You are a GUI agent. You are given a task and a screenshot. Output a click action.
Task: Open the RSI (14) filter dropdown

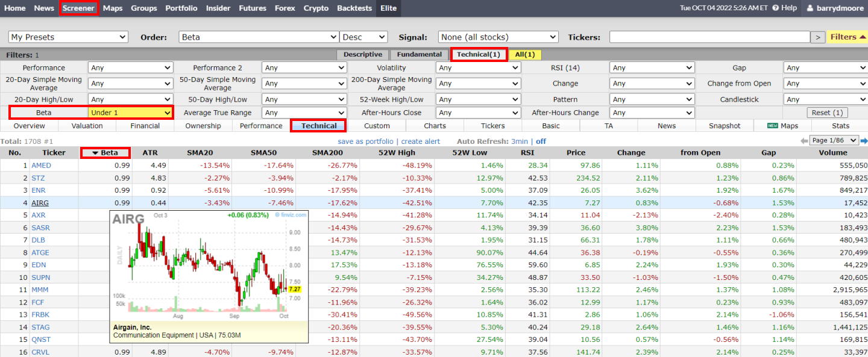(x=652, y=67)
